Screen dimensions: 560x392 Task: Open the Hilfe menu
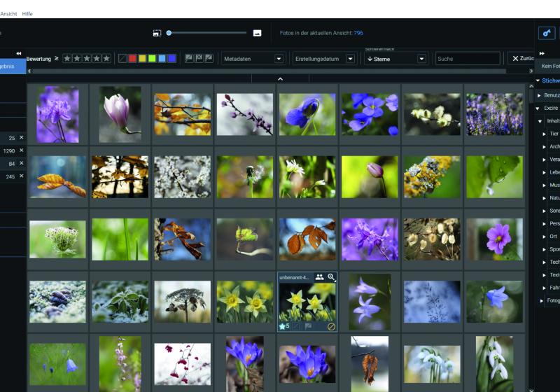[x=27, y=14]
